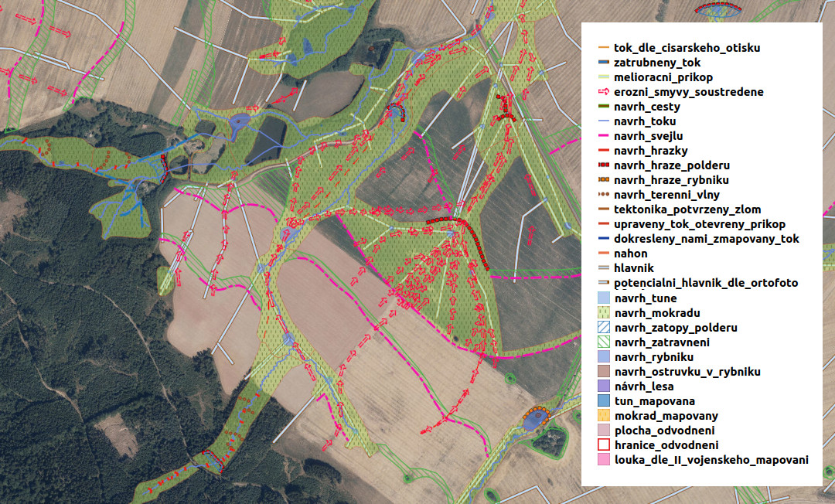Click the návrh_lesa purple color swatch
Screen dimensions: 835x504
click(604, 387)
